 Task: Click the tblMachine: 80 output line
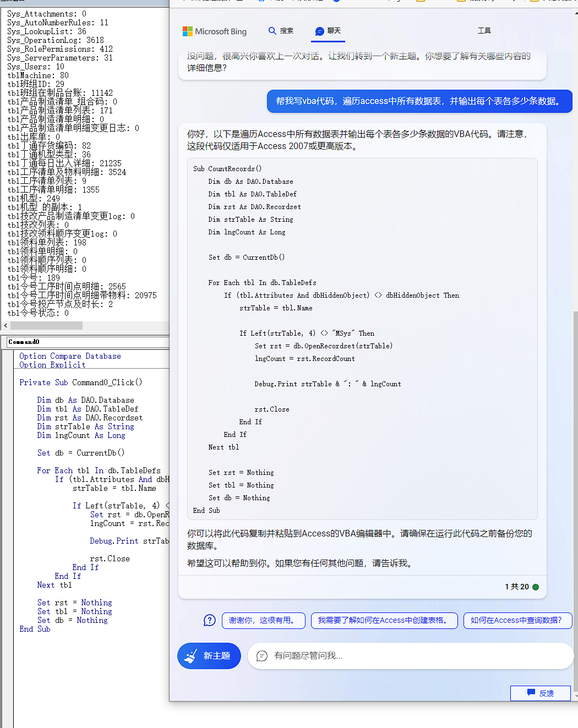pos(38,75)
